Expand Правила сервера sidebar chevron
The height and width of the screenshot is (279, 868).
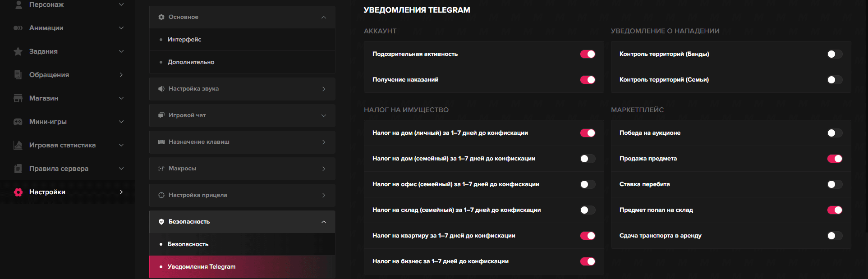point(121,169)
